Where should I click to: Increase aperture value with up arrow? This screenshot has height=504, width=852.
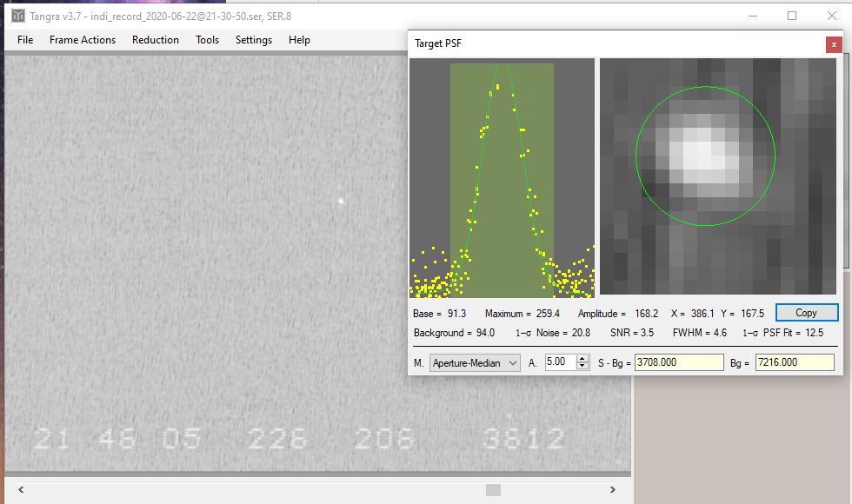[x=582, y=359]
